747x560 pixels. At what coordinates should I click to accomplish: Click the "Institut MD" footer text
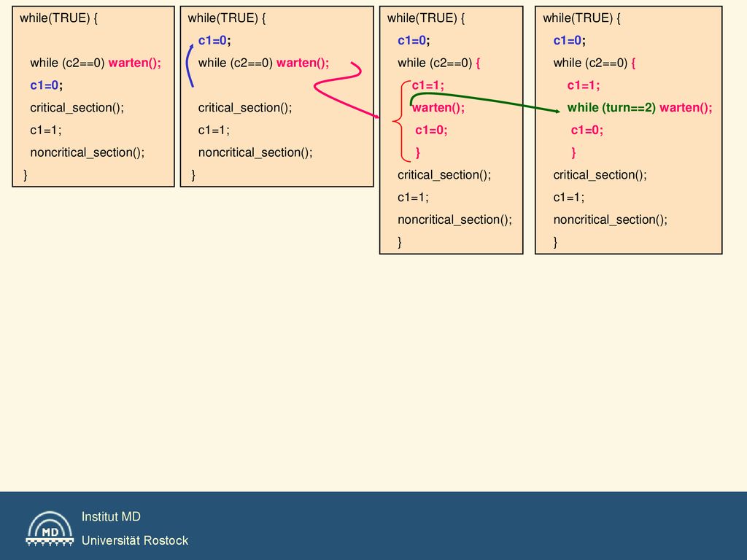(x=111, y=517)
